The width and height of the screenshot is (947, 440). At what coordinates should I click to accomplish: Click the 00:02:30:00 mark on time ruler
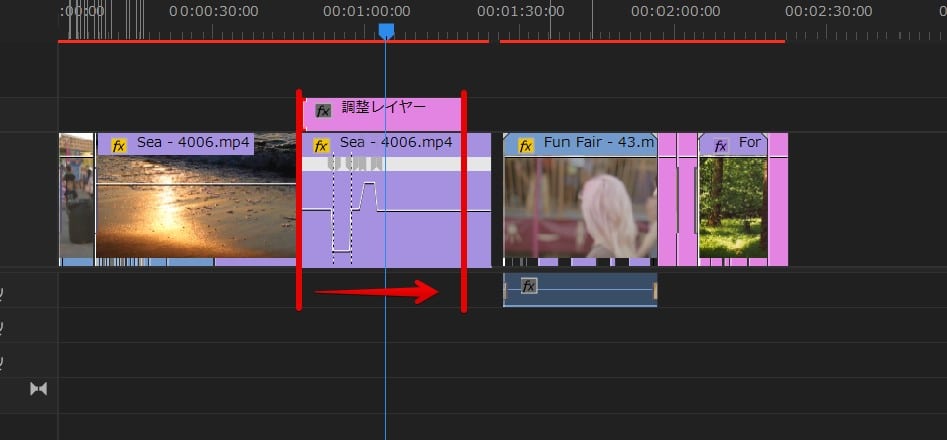[829, 12]
